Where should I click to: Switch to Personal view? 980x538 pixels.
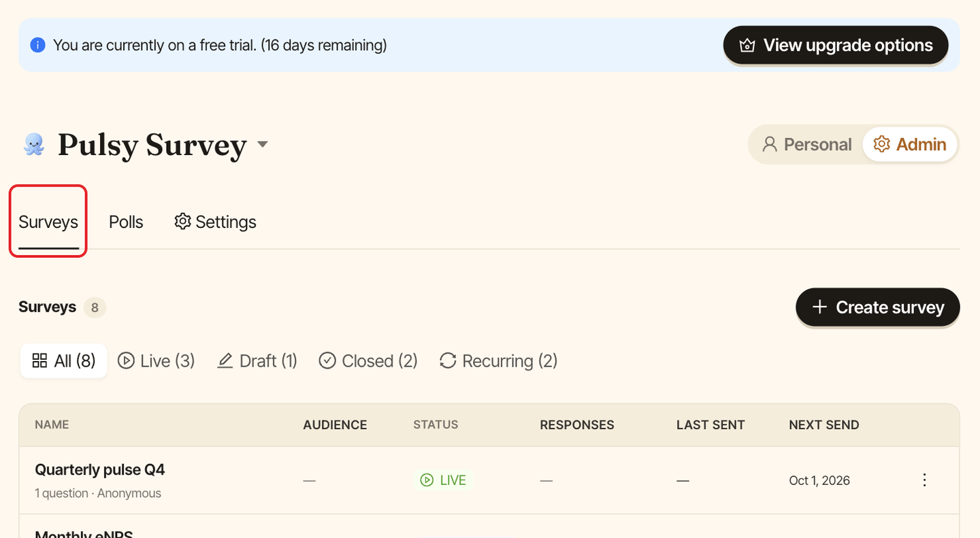point(806,144)
